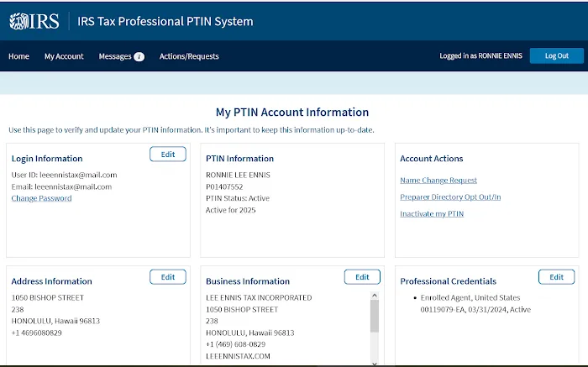Click '00119079-EA, 03/31/2024, Active' text
The height and width of the screenshot is (367, 588).
(475, 310)
